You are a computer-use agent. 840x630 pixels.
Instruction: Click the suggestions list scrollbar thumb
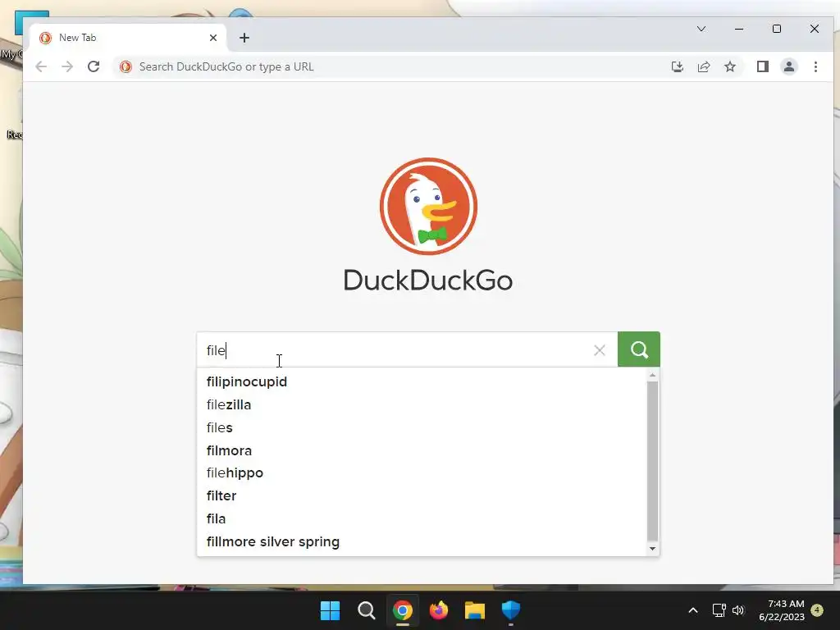[x=652, y=461]
